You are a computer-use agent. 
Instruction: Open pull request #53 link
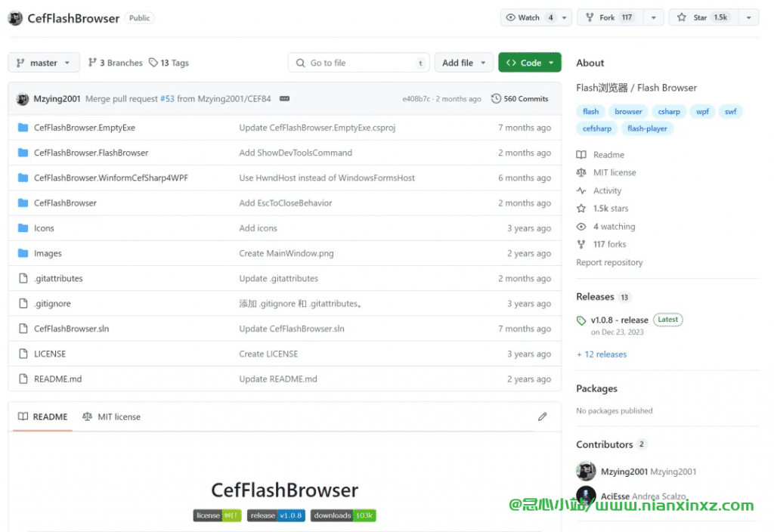coord(167,99)
